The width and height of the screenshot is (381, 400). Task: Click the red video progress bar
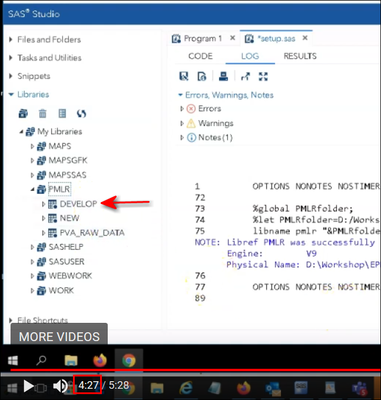[195, 370]
